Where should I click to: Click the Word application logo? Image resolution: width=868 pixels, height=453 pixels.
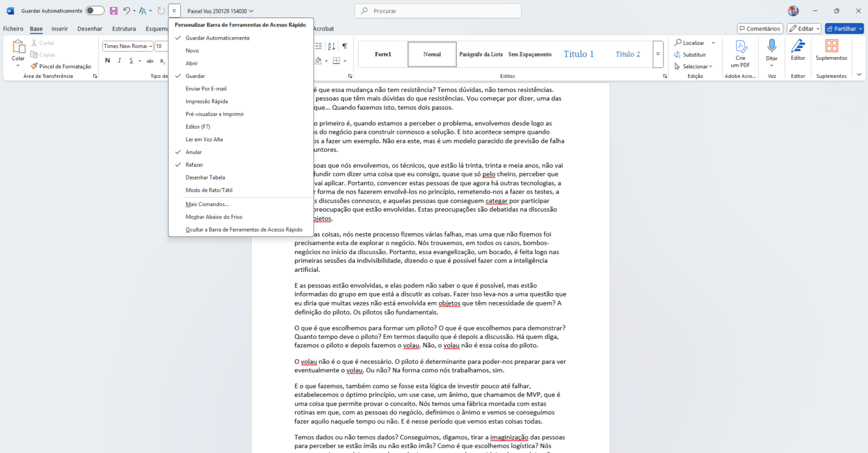pos(10,11)
